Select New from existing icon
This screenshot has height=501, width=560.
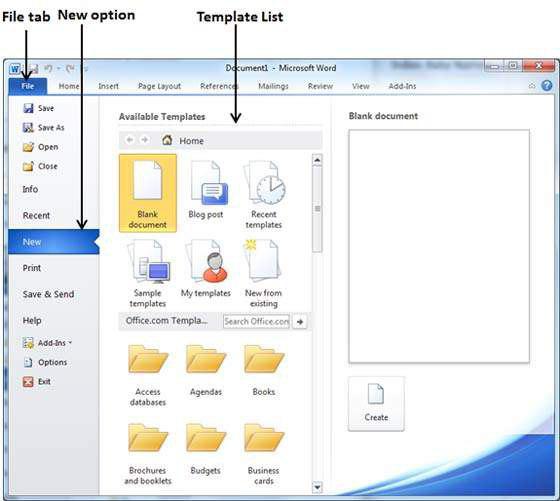[x=264, y=273]
